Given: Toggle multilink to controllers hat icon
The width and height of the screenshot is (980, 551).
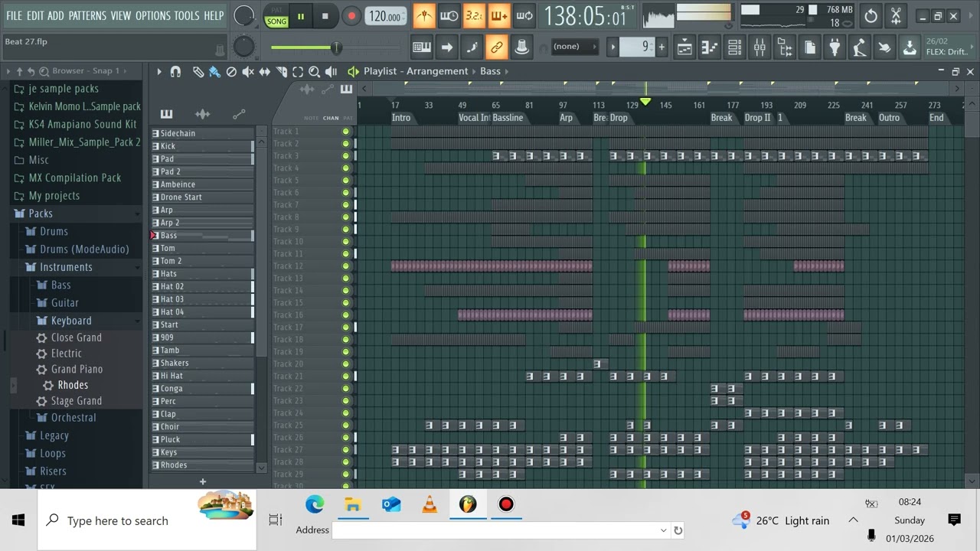Looking at the screenshot, I should pyautogui.click(x=522, y=47).
